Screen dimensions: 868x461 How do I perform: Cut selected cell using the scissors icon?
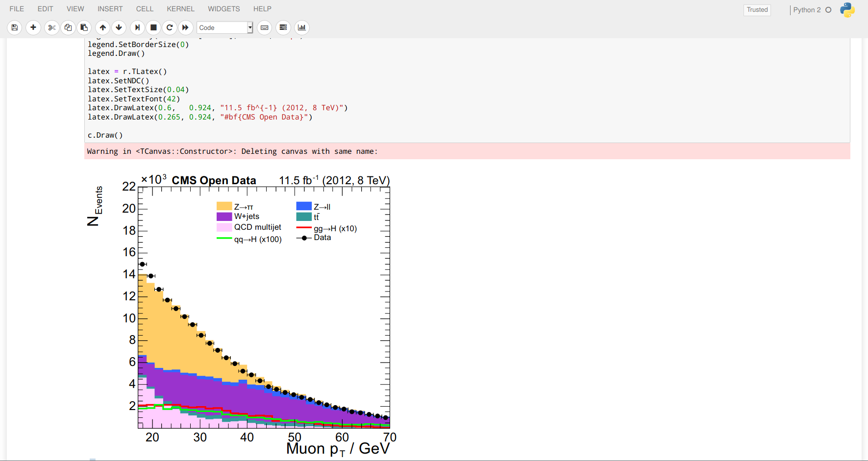[51, 27]
